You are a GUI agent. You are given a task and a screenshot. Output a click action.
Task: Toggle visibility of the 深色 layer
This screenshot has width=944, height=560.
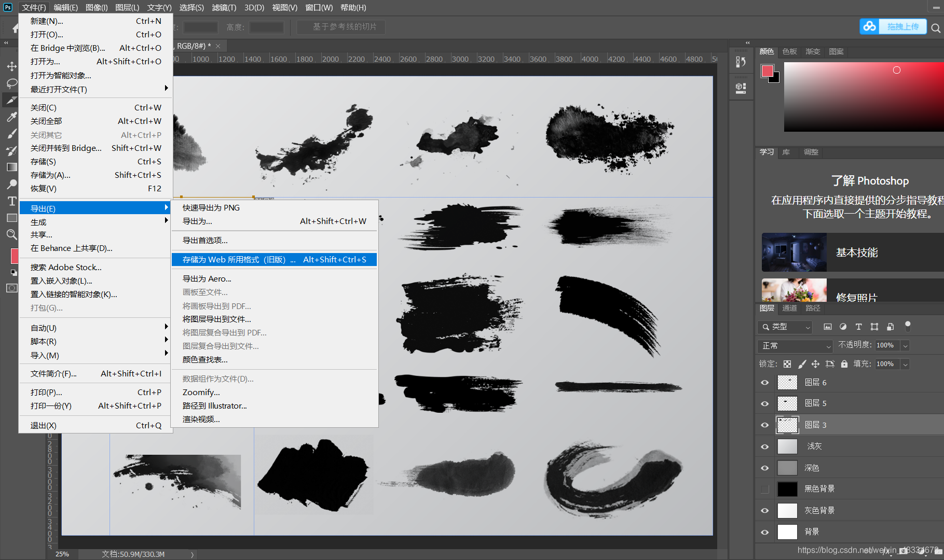pyautogui.click(x=765, y=468)
